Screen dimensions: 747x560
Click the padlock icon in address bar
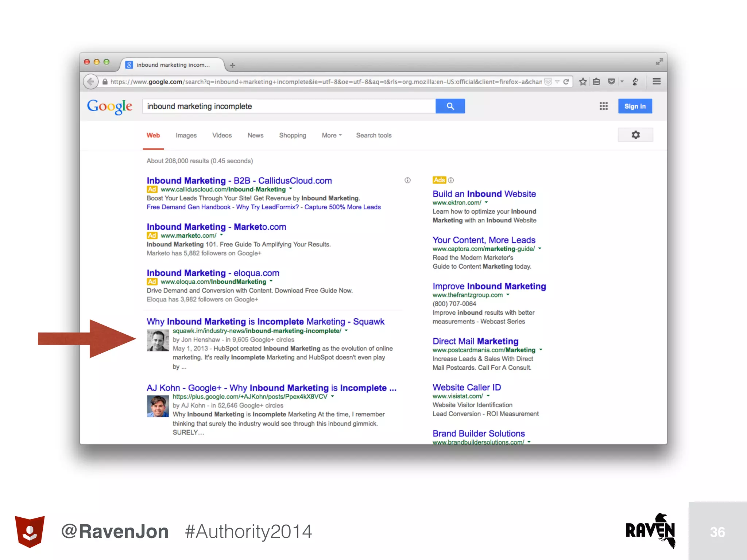[105, 82]
